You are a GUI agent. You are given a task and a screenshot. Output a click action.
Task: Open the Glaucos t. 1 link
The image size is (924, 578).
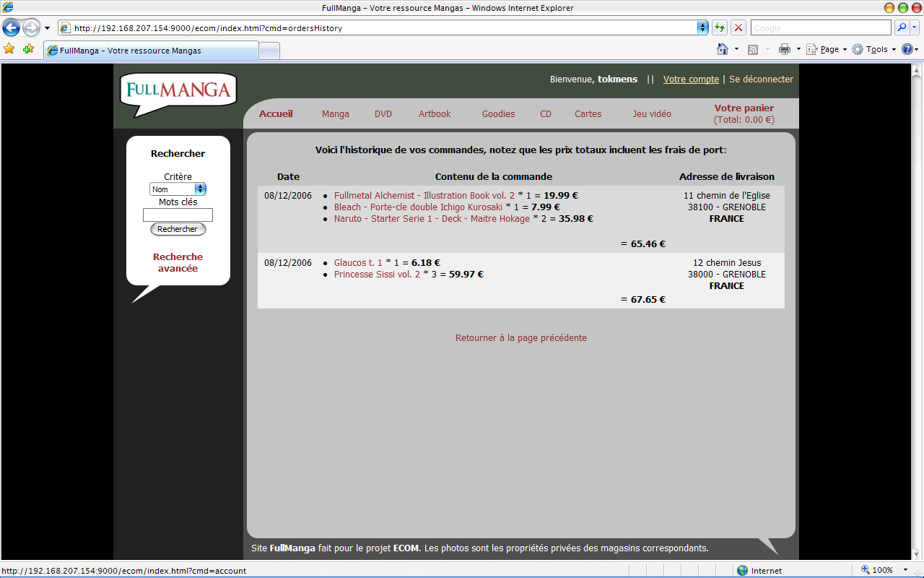point(358,262)
